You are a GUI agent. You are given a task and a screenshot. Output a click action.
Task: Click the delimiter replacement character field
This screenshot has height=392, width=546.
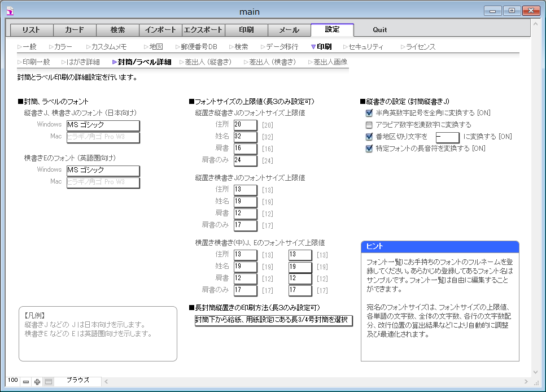(x=447, y=137)
